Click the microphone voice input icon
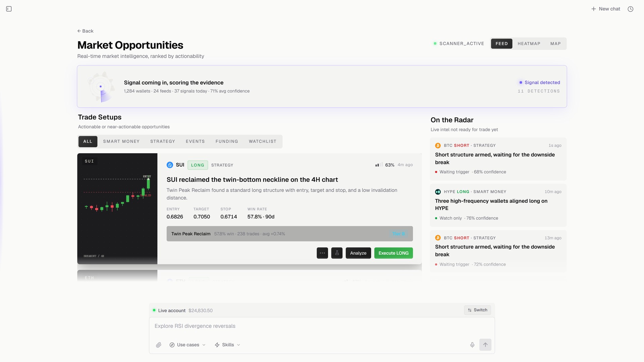The height and width of the screenshot is (362, 644). tap(472, 345)
